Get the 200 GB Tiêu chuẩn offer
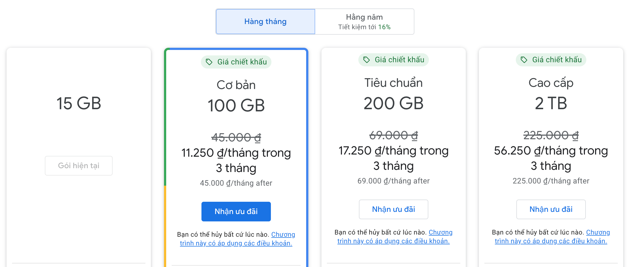The height and width of the screenshot is (267, 644). (393, 209)
